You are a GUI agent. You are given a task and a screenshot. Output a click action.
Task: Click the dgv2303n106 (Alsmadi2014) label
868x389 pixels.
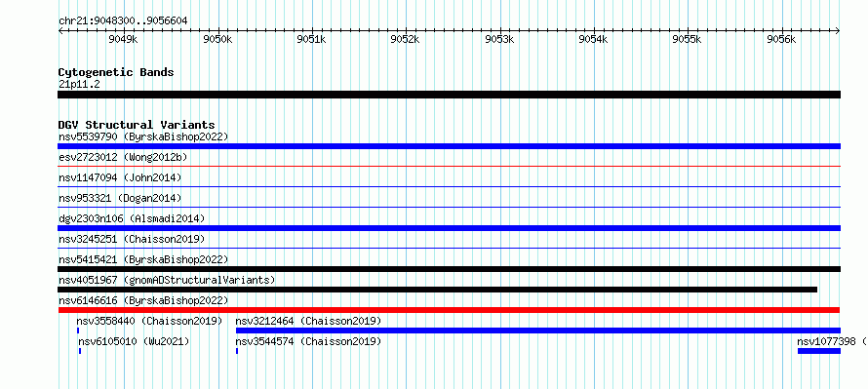click(132, 218)
